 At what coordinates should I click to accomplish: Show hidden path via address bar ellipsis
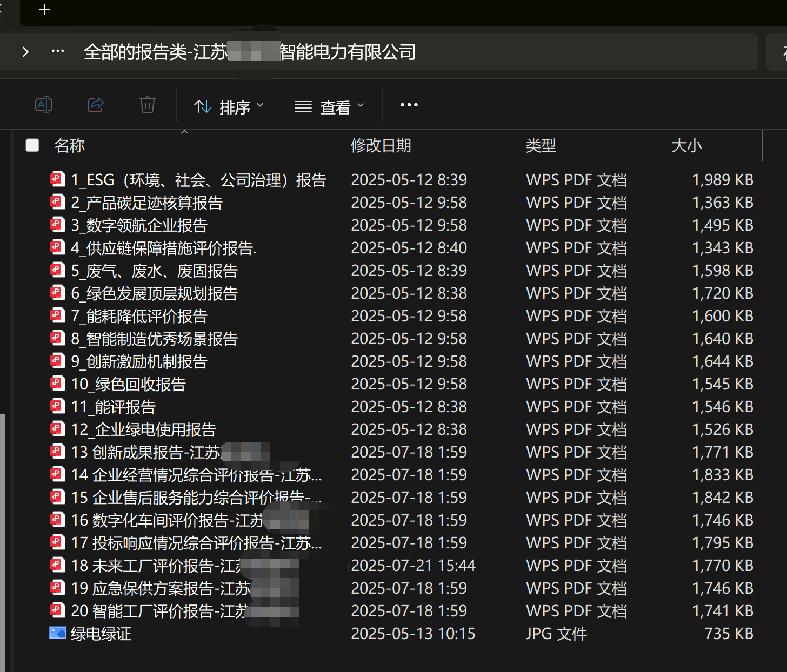57,52
